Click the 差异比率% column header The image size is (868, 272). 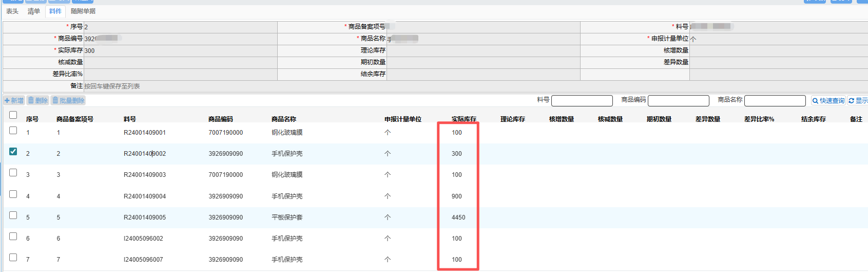tap(759, 119)
